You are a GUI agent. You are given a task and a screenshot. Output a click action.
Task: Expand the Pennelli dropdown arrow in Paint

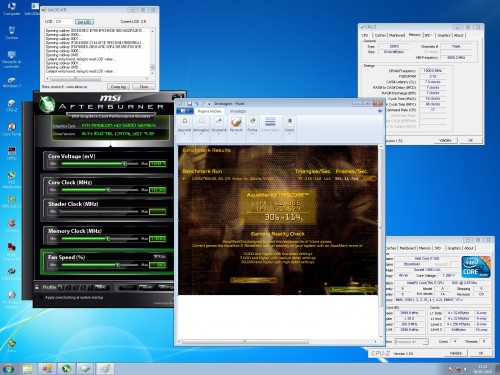(x=236, y=134)
